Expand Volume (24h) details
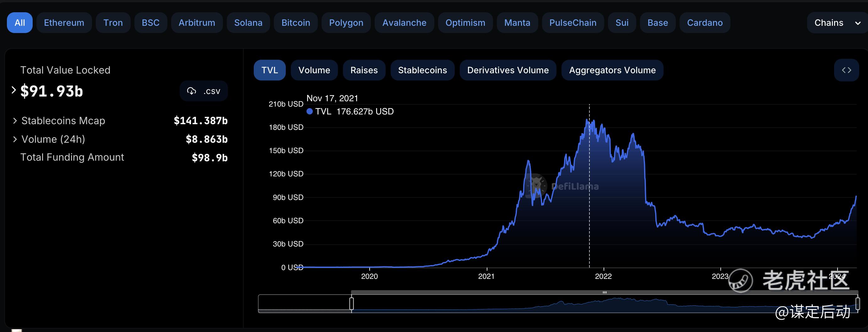868x332 pixels. click(x=15, y=139)
